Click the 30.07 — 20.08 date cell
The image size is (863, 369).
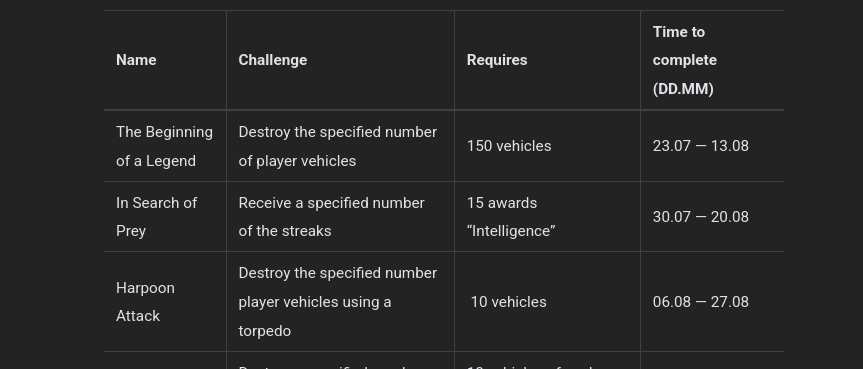click(x=700, y=216)
